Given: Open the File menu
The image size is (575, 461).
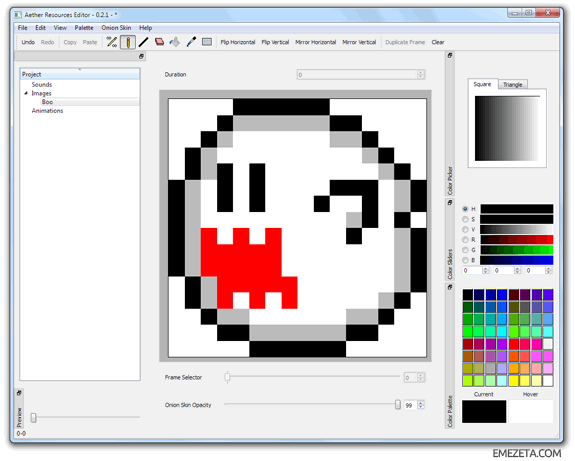Looking at the screenshot, I should (x=23, y=28).
